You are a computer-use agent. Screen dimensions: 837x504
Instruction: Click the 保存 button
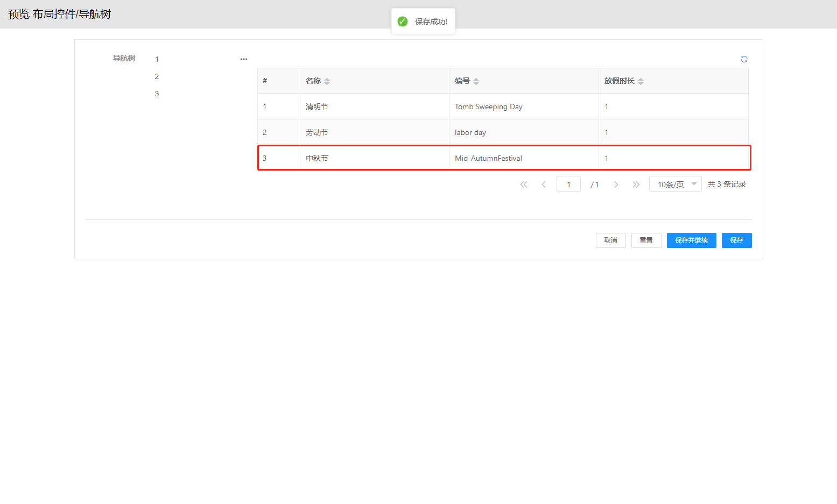(736, 240)
